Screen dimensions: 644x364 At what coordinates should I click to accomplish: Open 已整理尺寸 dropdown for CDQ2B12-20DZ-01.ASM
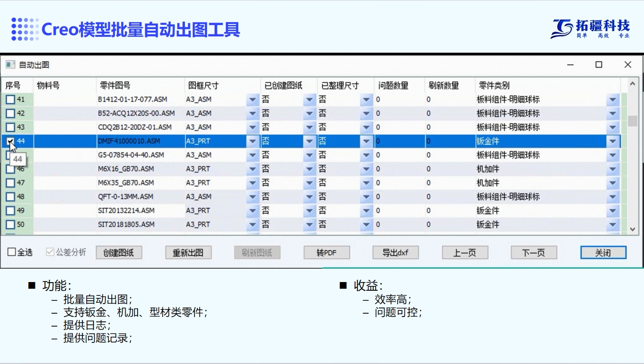pyautogui.click(x=367, y=127)
